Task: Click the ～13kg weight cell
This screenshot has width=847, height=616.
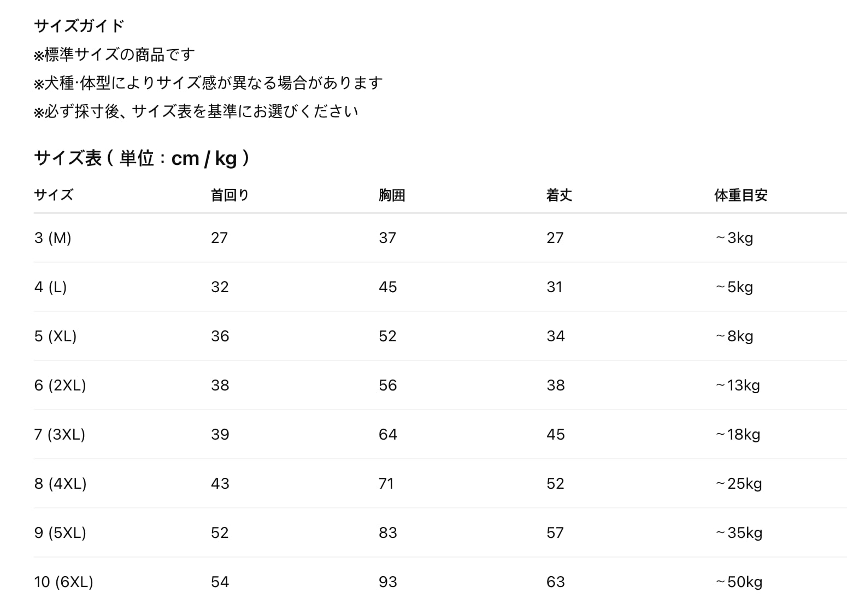Action: point(738,385)
